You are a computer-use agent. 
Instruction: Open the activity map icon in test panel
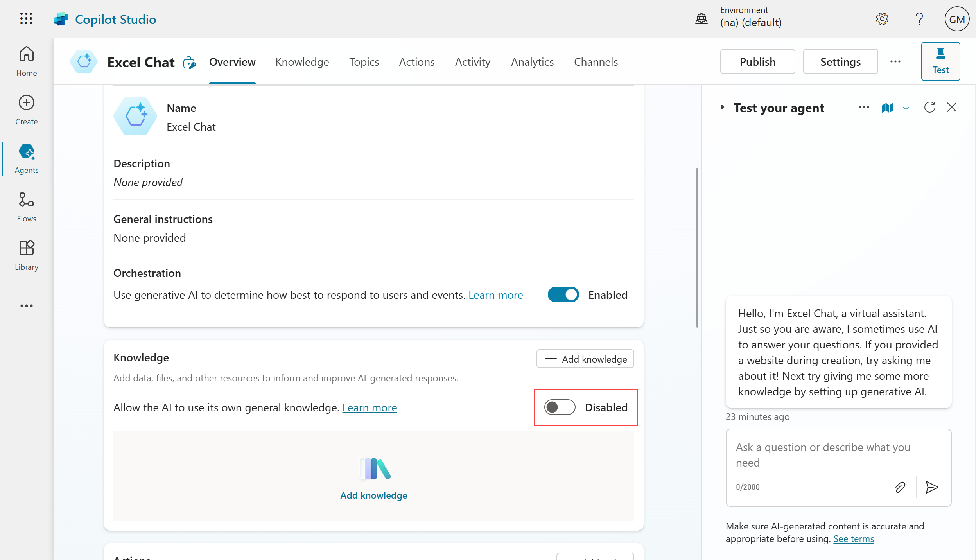(x=888, y=108)
